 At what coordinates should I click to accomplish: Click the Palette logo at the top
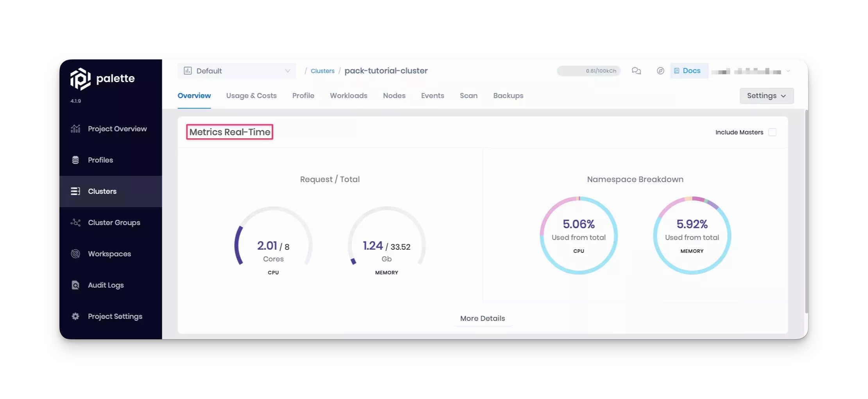(x=102, y=78)
